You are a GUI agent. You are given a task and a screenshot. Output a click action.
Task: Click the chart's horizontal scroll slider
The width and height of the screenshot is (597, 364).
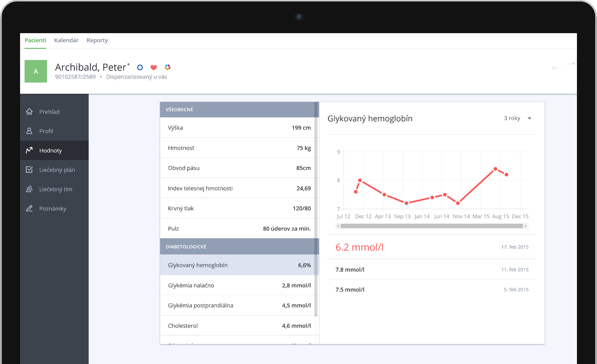431,226
